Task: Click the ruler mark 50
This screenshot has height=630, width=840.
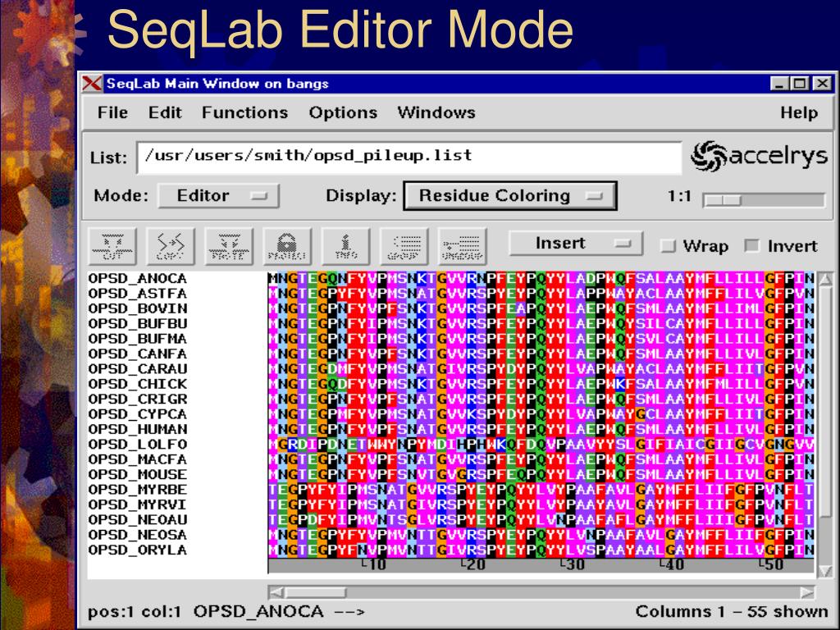Action: 771,564
